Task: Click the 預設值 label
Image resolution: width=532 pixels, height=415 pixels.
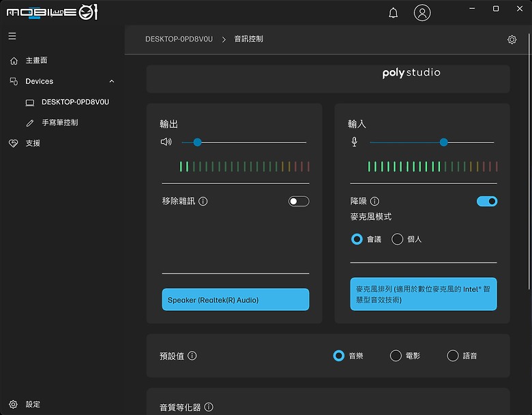Action: tap(172, 356)
